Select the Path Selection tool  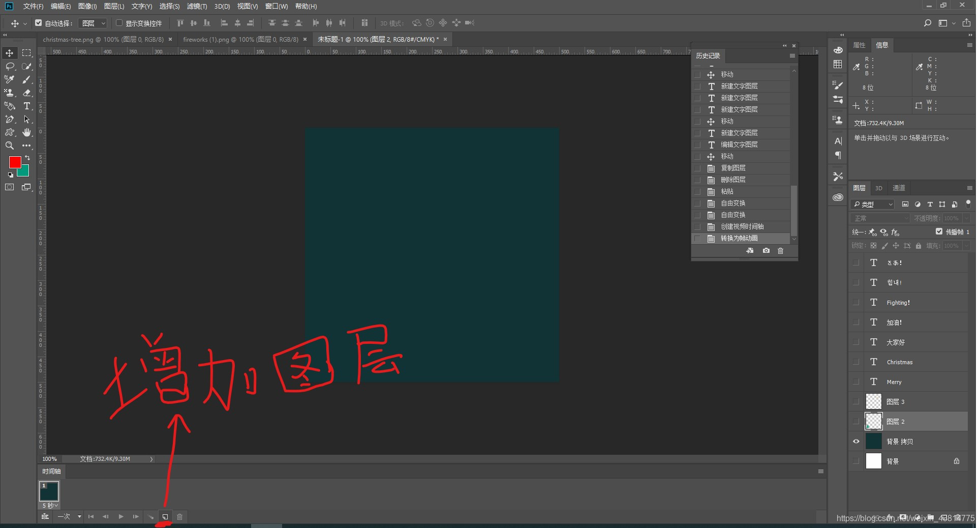(26, 119)
